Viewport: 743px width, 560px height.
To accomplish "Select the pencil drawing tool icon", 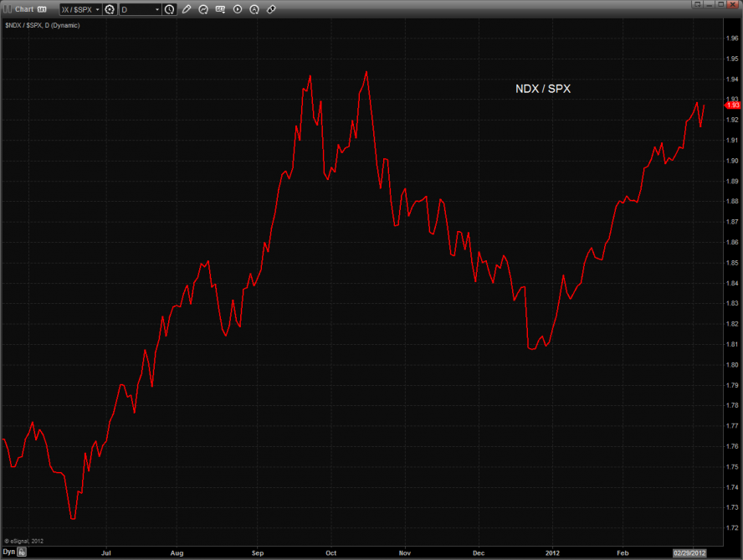I will tap(187, 9).
